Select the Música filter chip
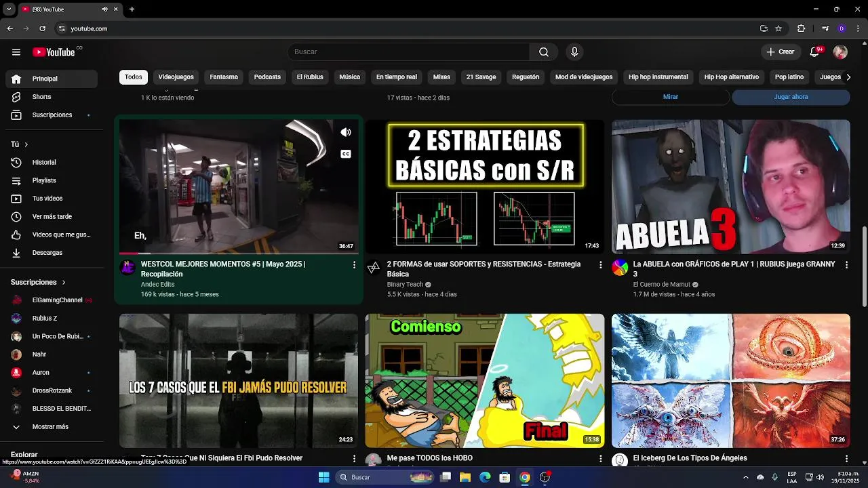Image resolution: width=868 pixels, height=488 pixels. [x=350, y=77]
